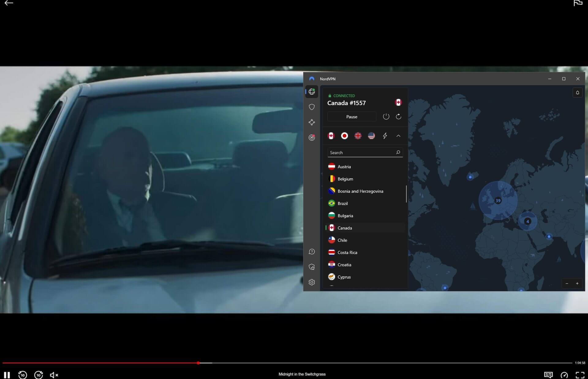Click the chat/support icon

click(x=311, y=251)
